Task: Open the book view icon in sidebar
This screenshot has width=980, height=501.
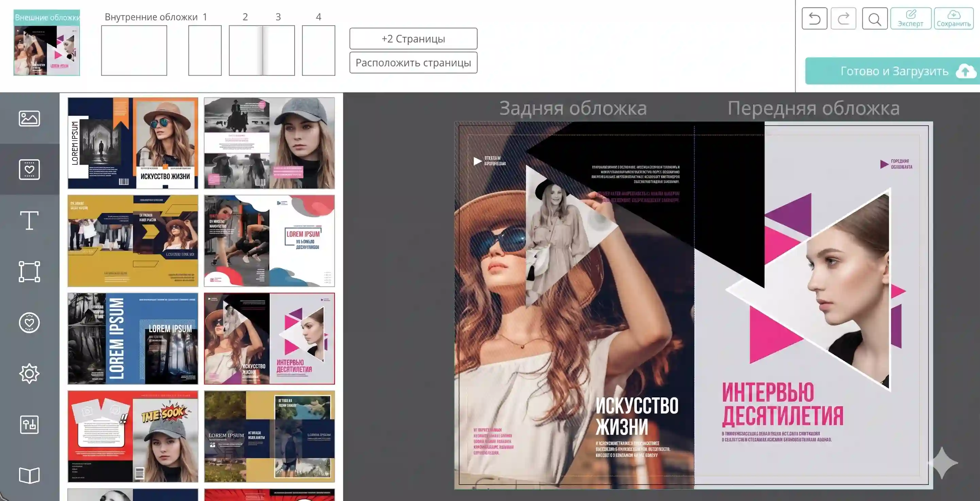Action: point(29,475)
